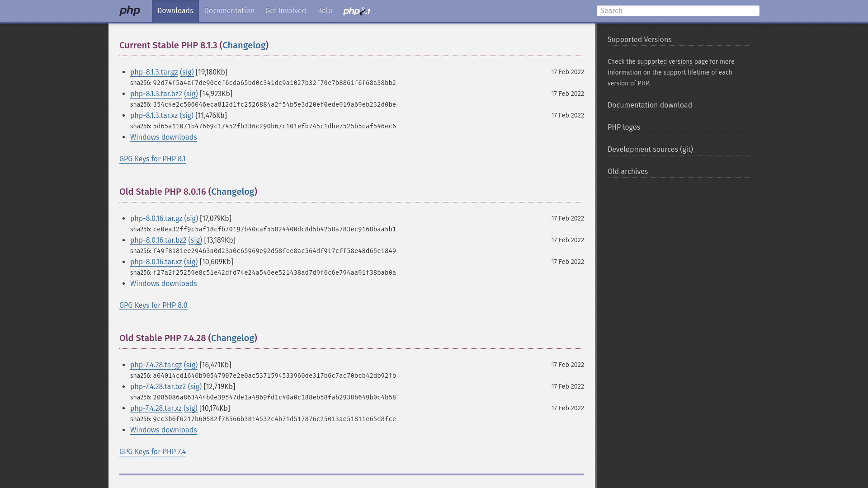Open Documentation download sidebar link

650,105
